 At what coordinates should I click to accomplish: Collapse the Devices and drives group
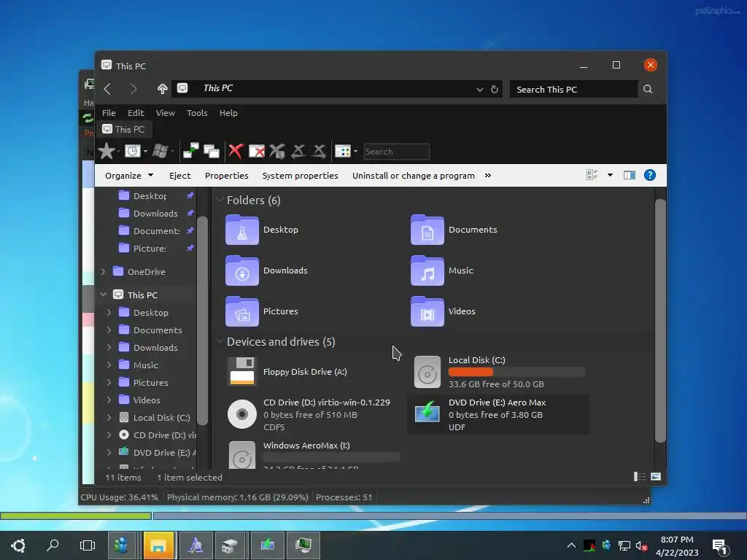(220, 341)
